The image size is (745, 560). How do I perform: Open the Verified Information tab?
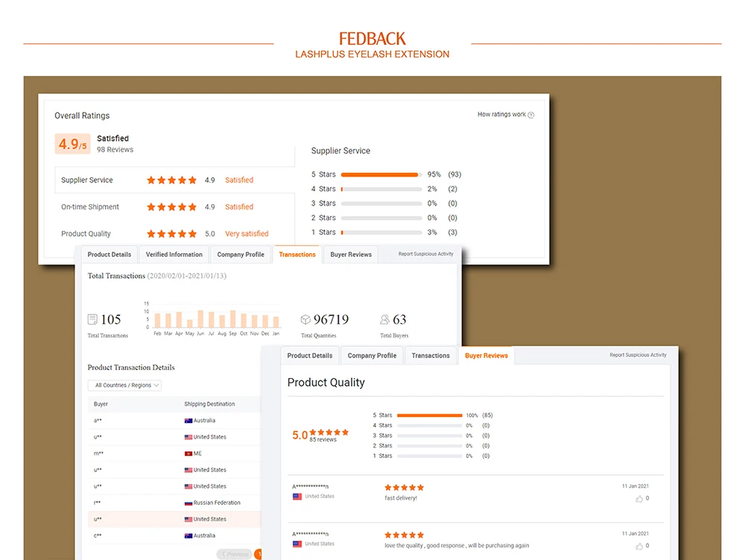point(174,255)
